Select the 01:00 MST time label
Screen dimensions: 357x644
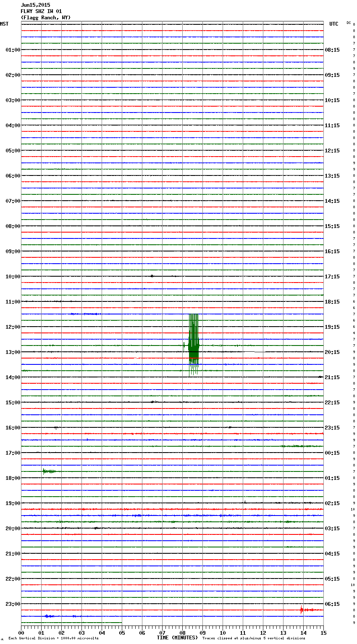(x=13, y=50)
